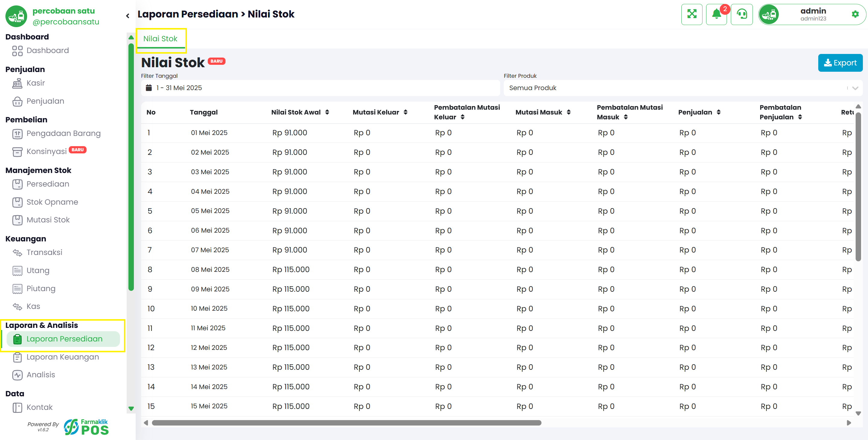The image size is (868, 440).
Task: Open Transaksi under Keuangan
Action: 44,252
